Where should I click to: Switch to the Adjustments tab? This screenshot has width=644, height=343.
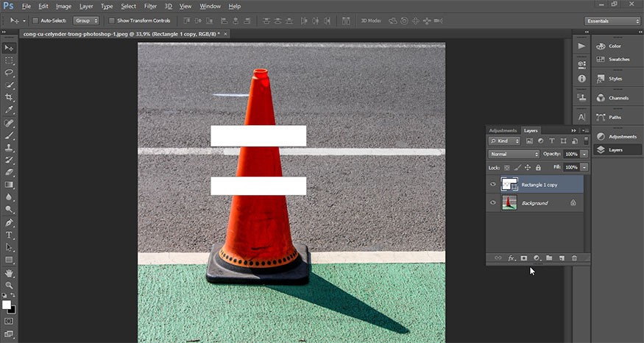pyautogui.click(x=503, y=130)
